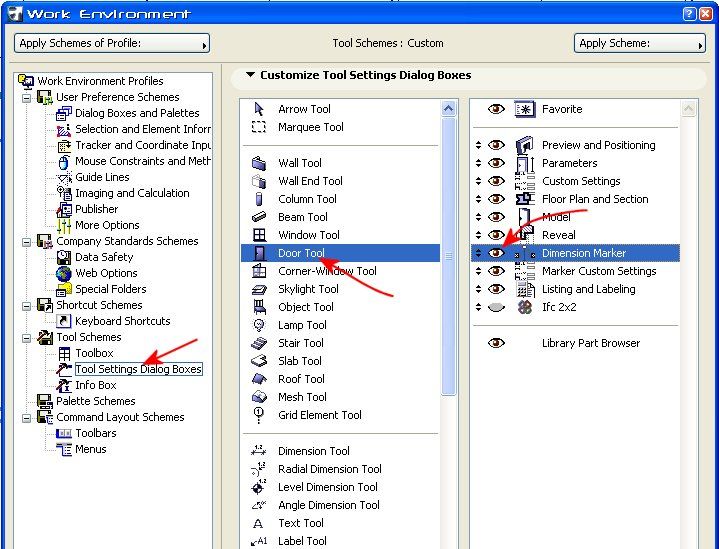The width and height of the screenshot is (719, 549).
Task: Select the Label Tool entry
Action: (x=302, y=541)
